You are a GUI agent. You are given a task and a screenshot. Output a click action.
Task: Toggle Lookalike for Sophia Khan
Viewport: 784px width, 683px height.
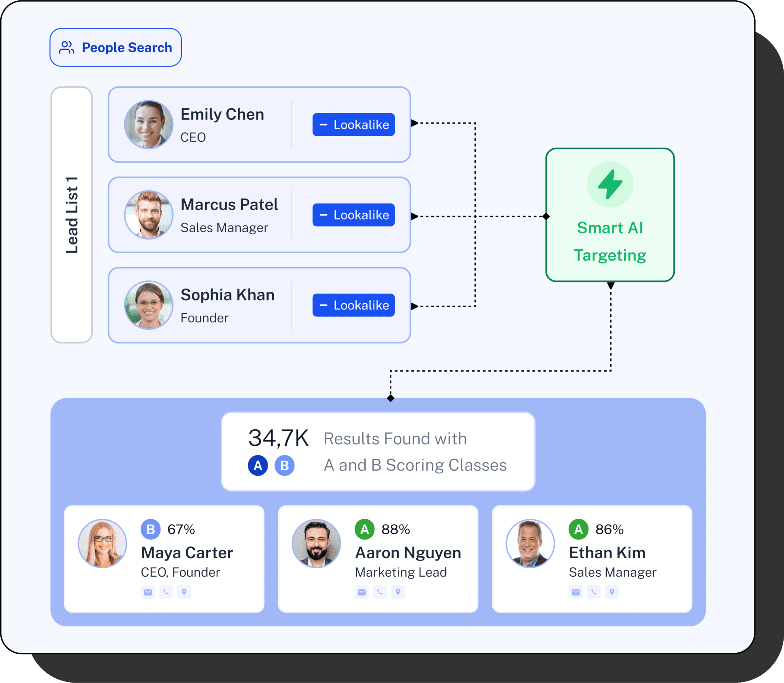pos(353,305)
